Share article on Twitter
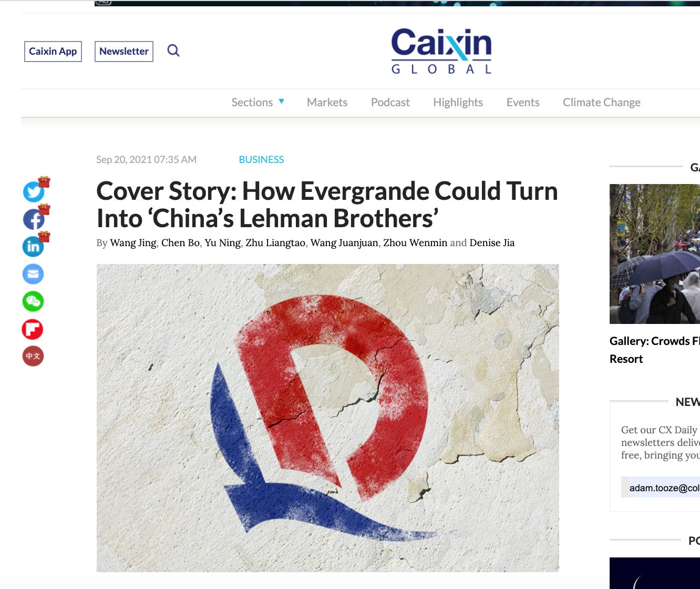This screenshot has width=700, height=589. tap(34, 192)
